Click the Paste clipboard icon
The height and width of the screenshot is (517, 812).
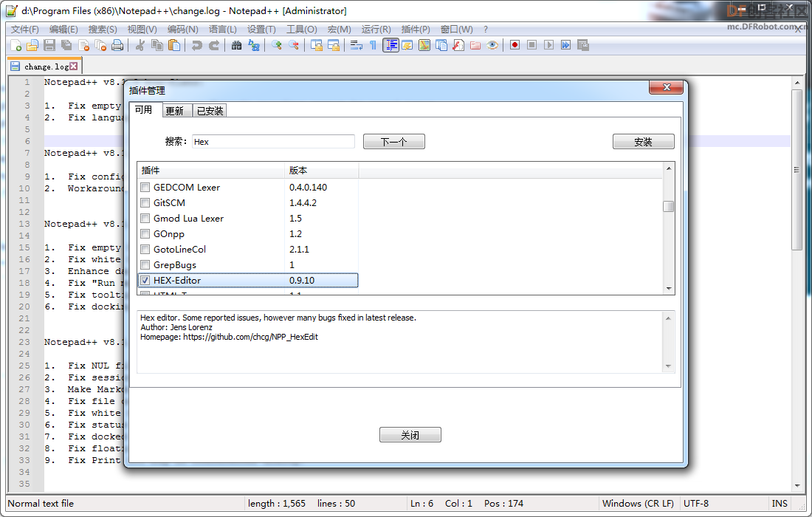pyautogui.click(x=174, y=46)
